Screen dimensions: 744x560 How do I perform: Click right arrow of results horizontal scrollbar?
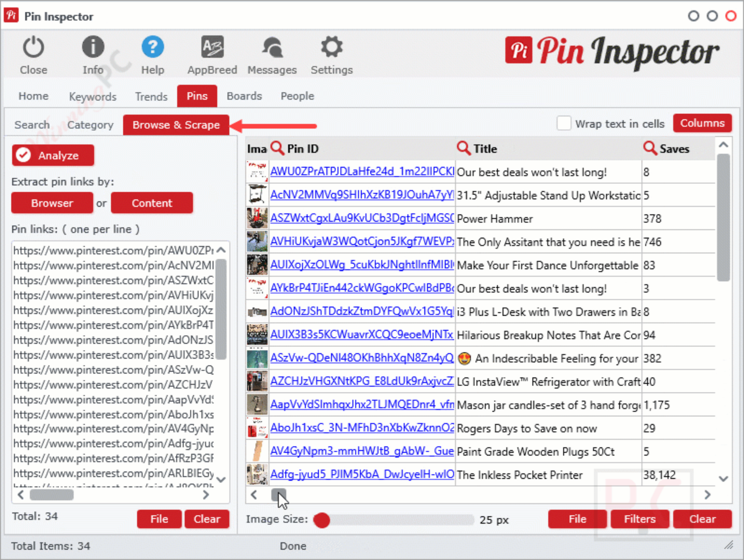click(x=707, y=495)
